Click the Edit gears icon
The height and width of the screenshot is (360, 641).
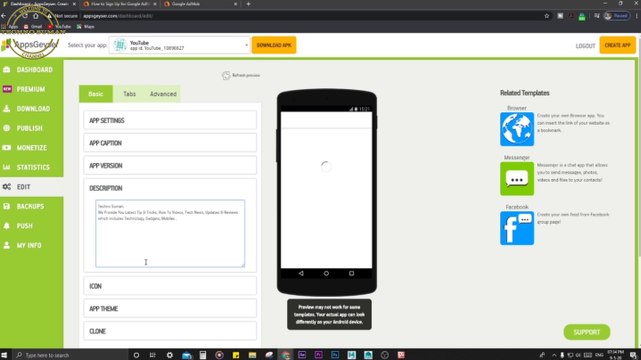click(7, 187)
